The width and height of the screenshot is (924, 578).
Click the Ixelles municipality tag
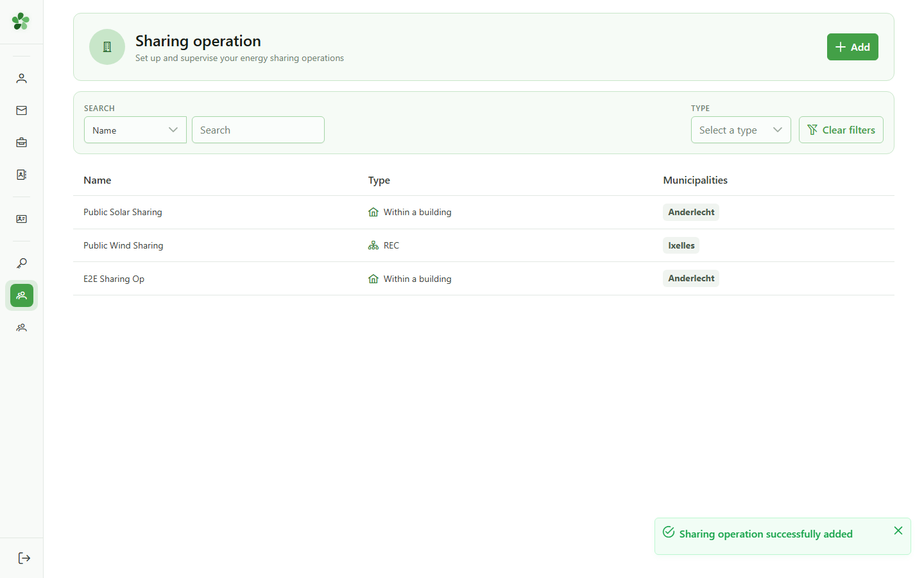click(x=681, y=245)
